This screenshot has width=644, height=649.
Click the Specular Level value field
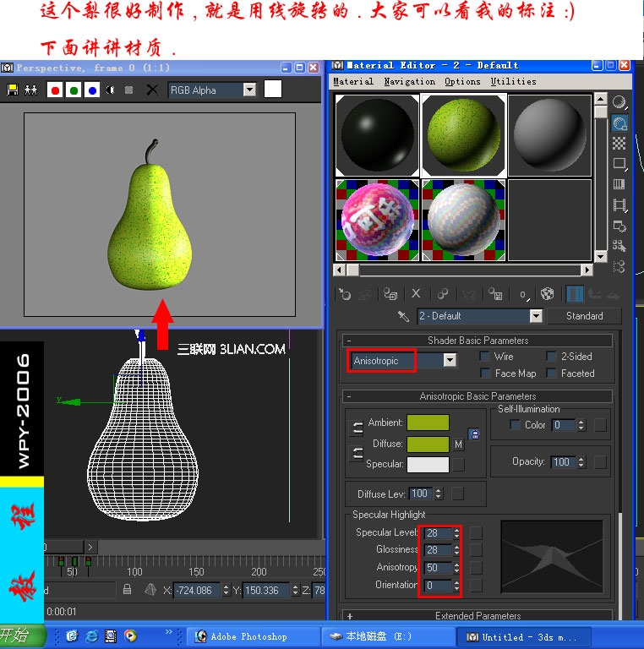click(438, 533)
